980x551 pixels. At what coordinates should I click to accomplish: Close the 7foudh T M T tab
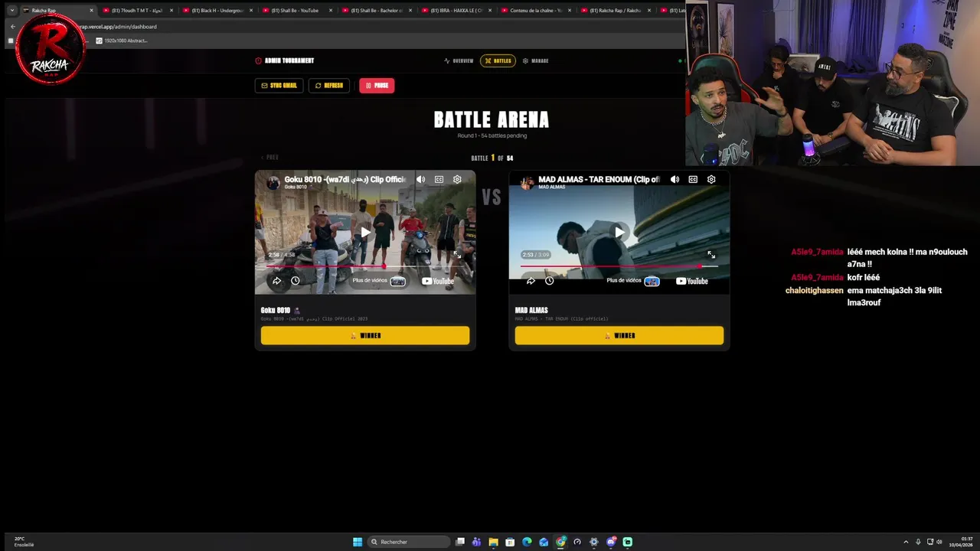tap(171, 11)
